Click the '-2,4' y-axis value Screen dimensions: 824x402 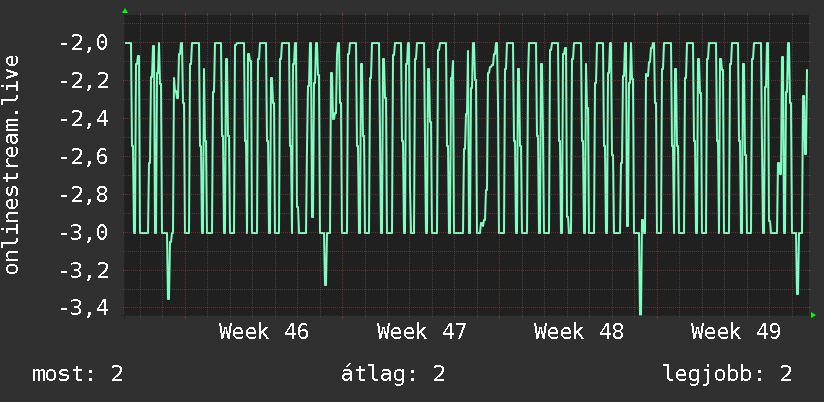[84, 119]
